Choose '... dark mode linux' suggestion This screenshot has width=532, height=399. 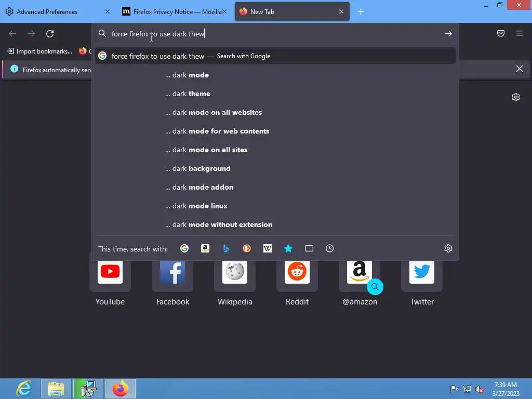[275, 206]
